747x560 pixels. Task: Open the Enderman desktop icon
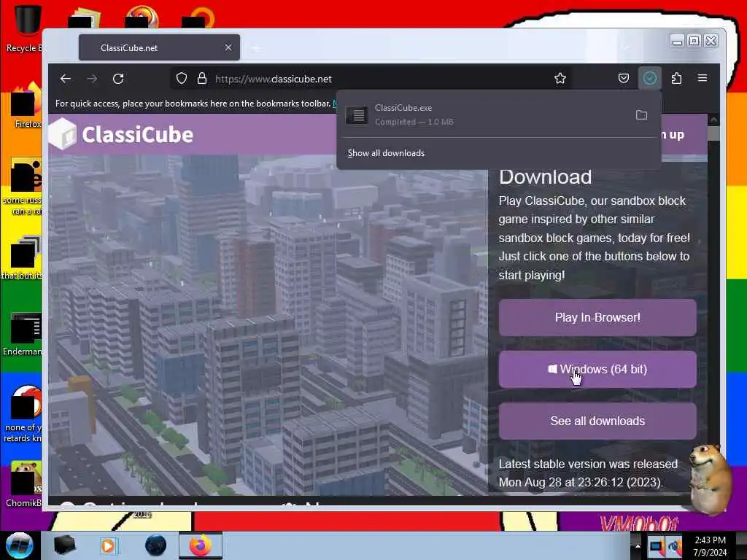[23, 333]
